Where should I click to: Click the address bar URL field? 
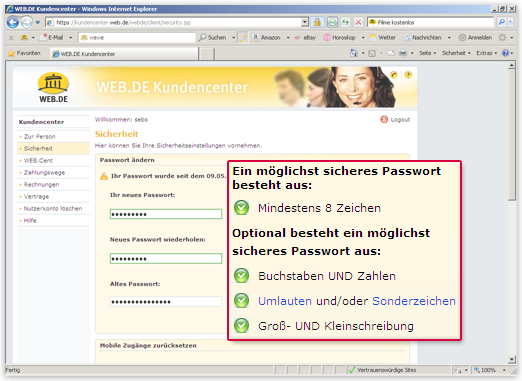(173, 22)
